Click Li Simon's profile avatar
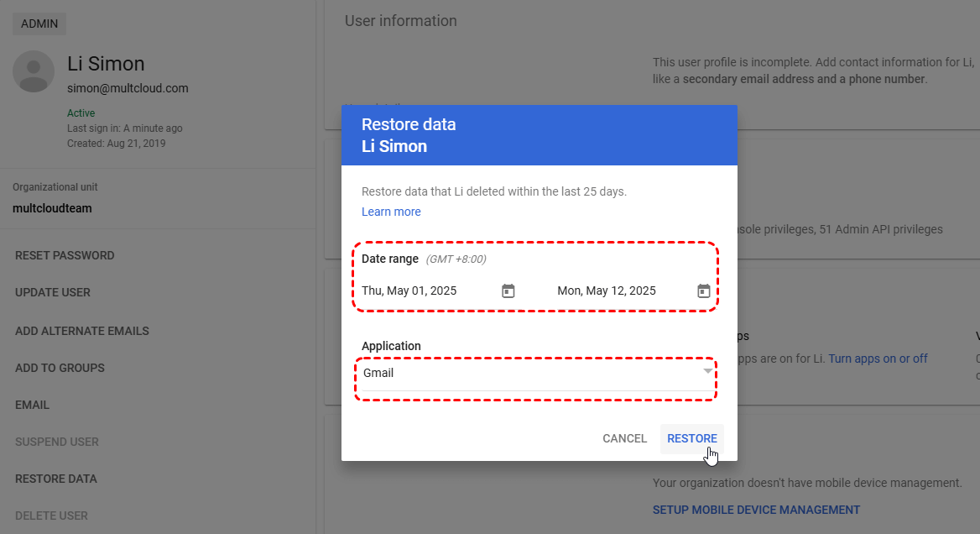The width and height of the screenshot is (980, 534). click(34, 71)
